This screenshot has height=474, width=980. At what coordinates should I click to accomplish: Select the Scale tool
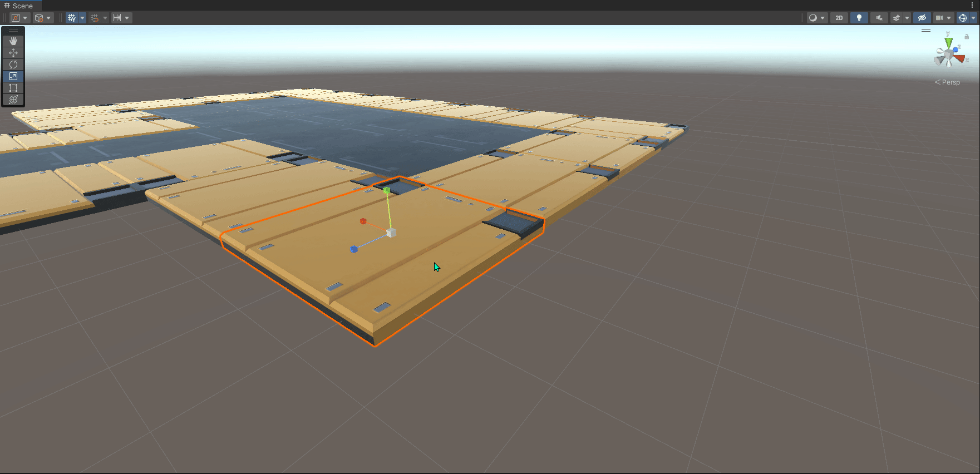click(x=13, y=76)
